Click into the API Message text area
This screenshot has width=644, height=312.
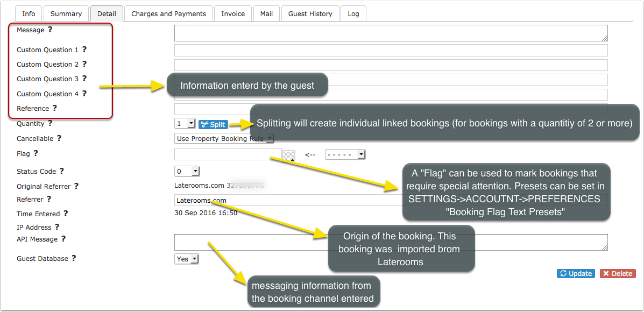coord(391,242)
